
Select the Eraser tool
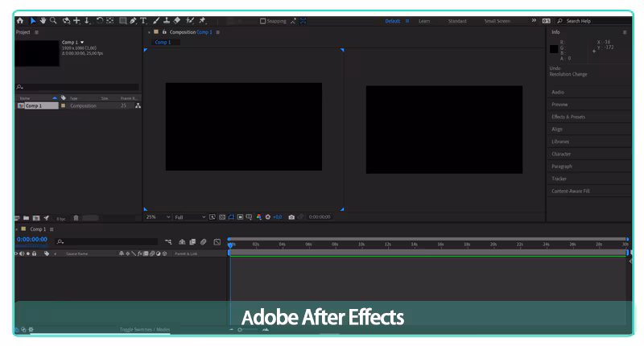[176, 21]
